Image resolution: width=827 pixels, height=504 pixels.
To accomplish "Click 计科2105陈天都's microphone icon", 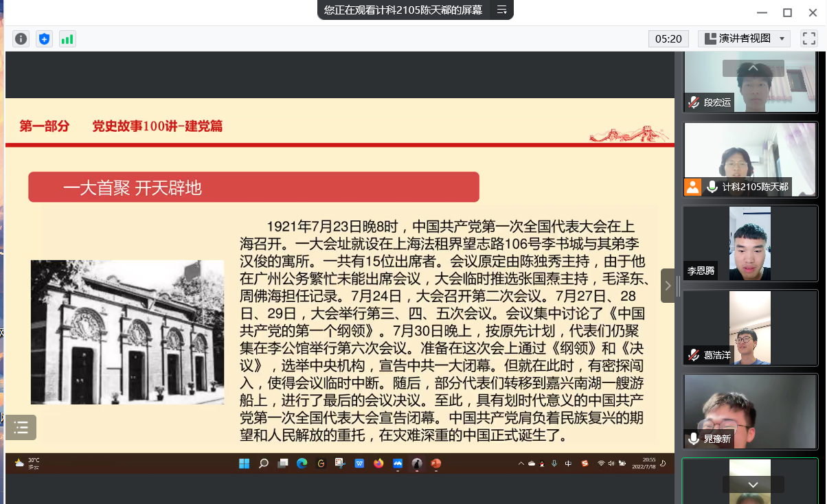I will coord(712,187).
